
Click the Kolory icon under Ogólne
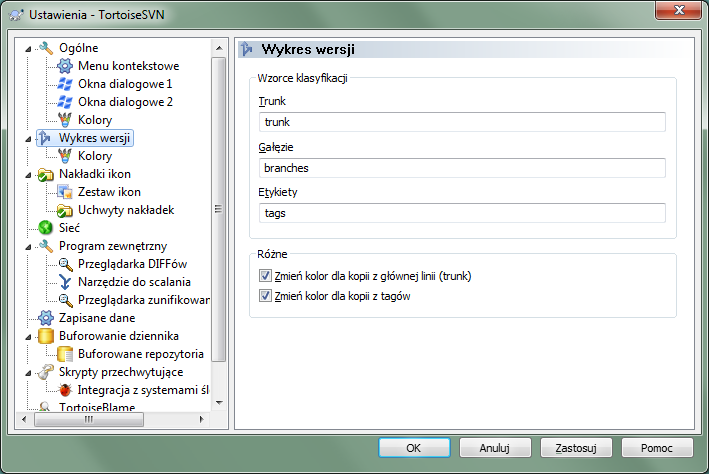(65, 120)
